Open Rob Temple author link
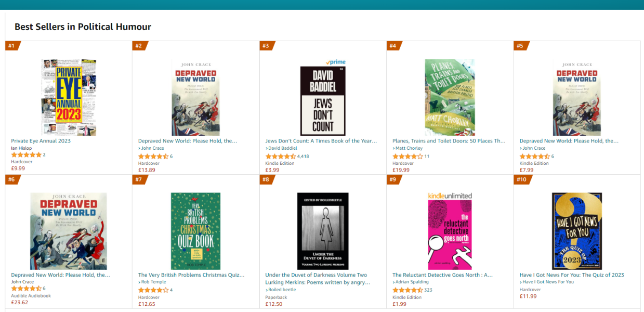 [x=153, y=282]
